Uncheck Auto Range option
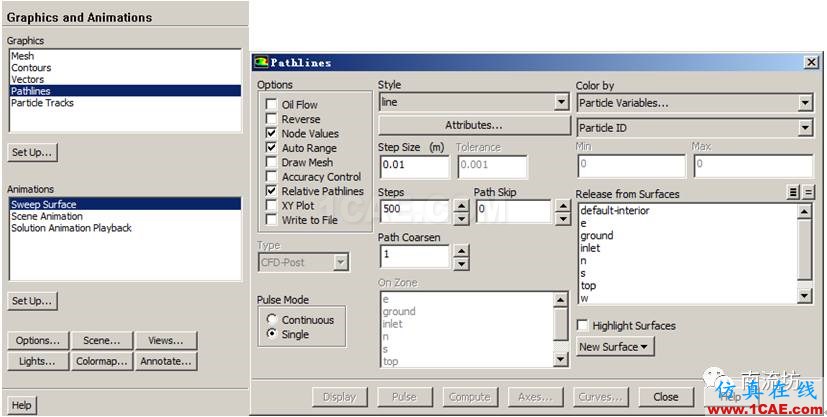 271,148
